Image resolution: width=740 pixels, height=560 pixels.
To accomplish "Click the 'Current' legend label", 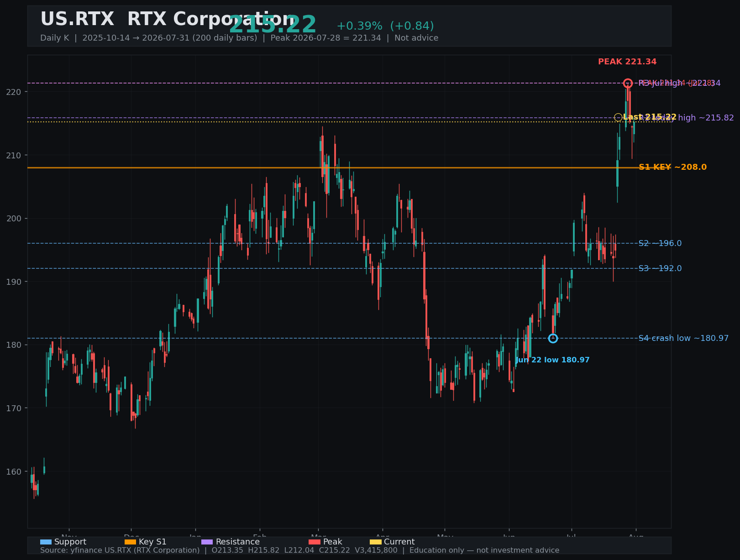I will [x=399, y=542].
